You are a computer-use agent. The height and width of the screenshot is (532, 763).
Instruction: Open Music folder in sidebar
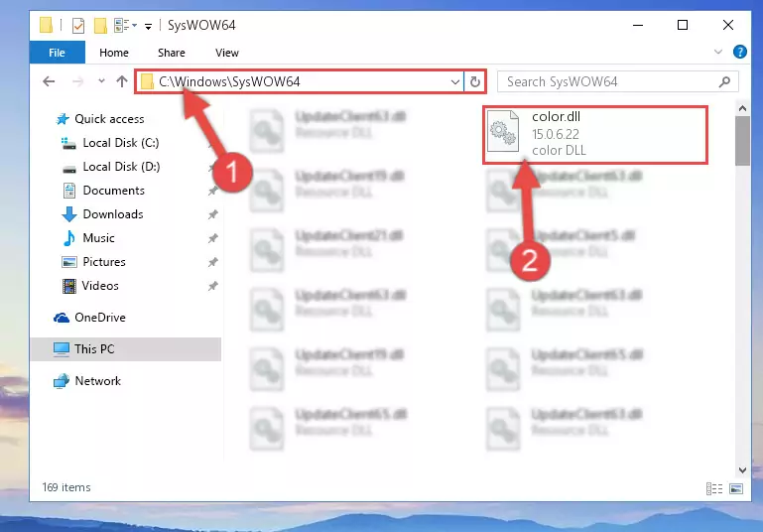89,238
